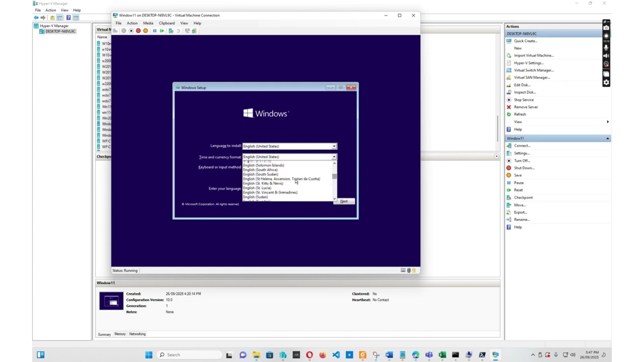Click the language list scrollbar thumb
The image size is (644, 362).
(x=334, y=176)
